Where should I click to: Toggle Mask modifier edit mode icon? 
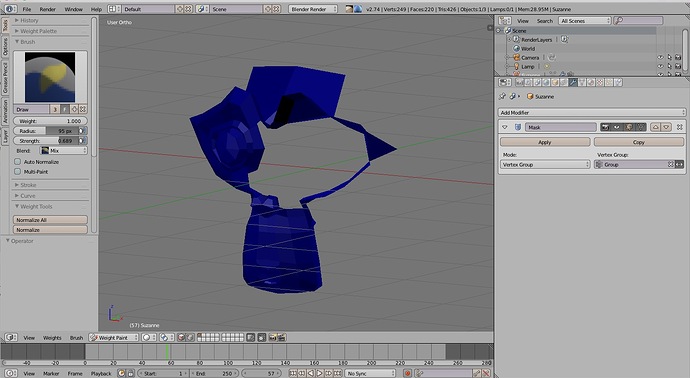[629, 127]
